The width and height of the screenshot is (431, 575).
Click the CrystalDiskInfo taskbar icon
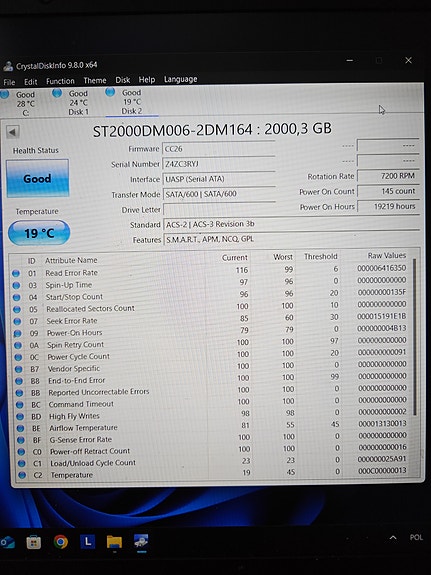click(141, 541)
